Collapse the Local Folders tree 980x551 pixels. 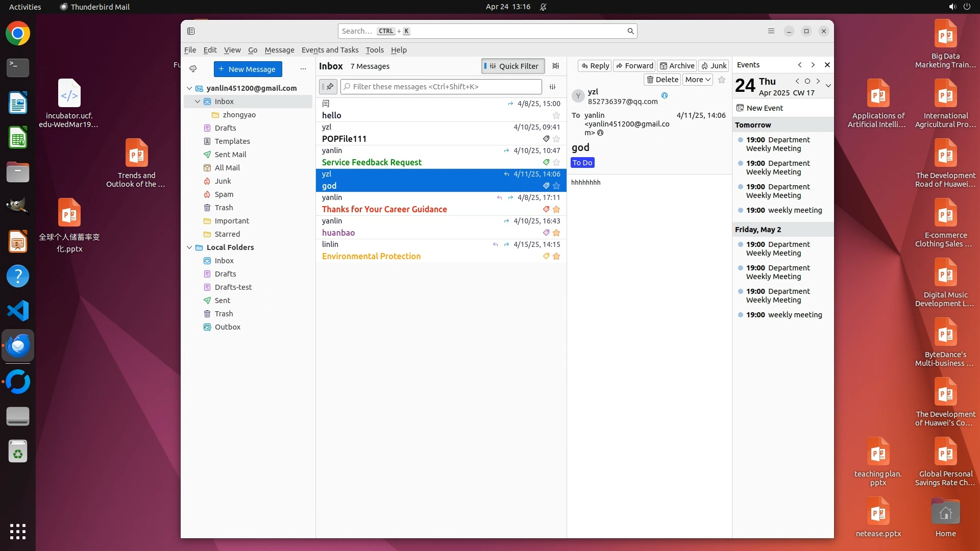(x=189, y=247)
